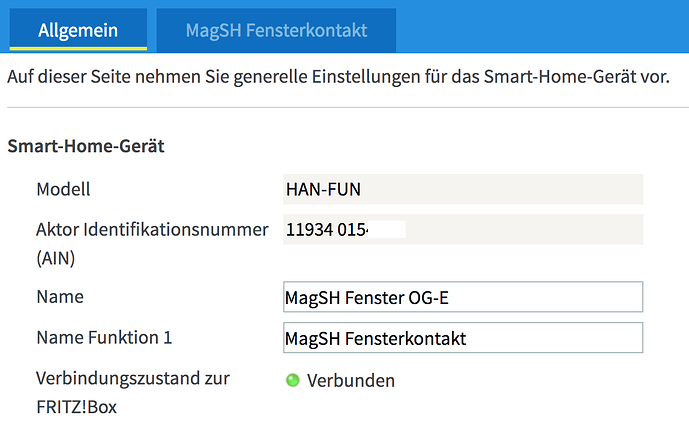Image resolution: width=689 pixels, height=433 pixels.
Task: Click the Smart-Home-Gerät section heading
Action: point(85,146)
